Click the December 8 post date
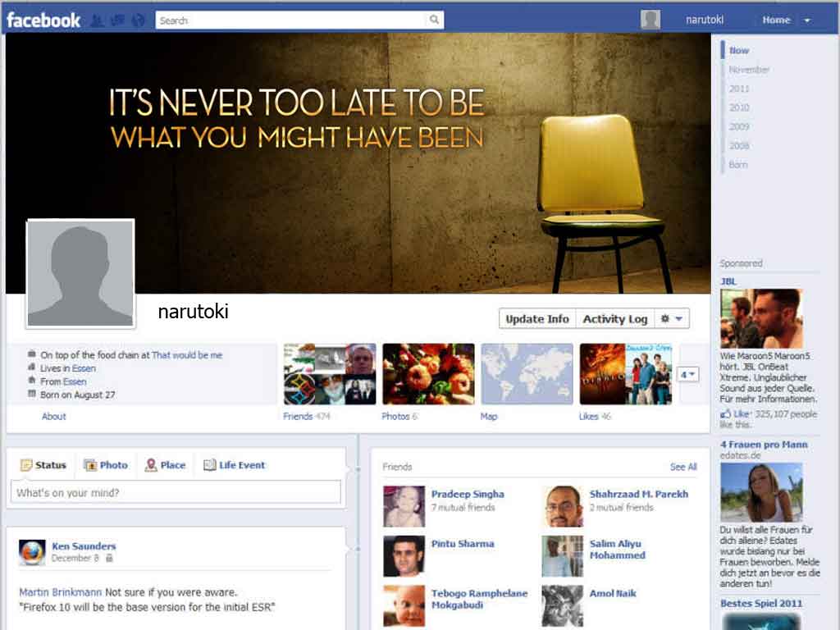This screenshot has width=840, height=630. click(75, 558)
